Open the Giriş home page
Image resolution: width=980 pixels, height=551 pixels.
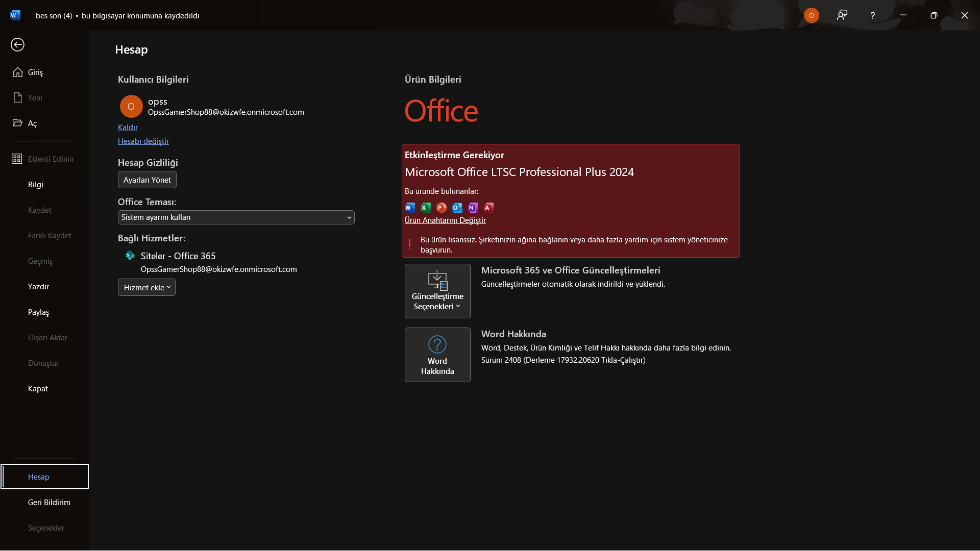tap(44, 72)
